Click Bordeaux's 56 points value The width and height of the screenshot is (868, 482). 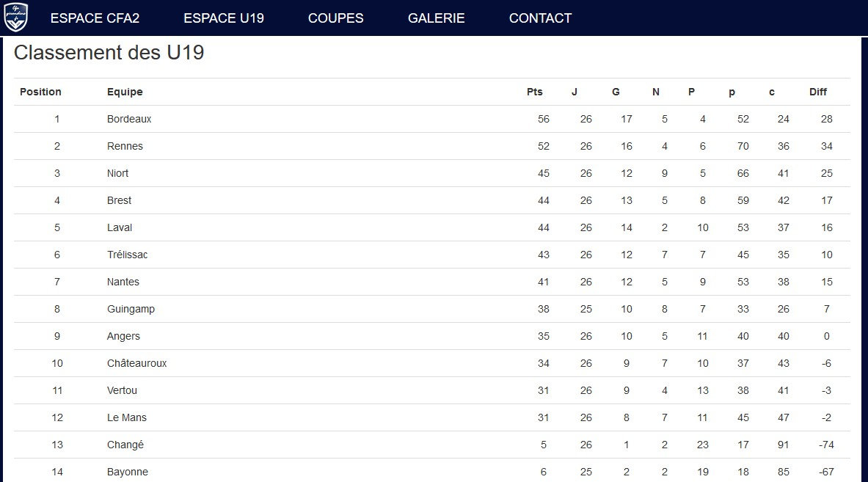pyautogui.click(x=543, y=119)
